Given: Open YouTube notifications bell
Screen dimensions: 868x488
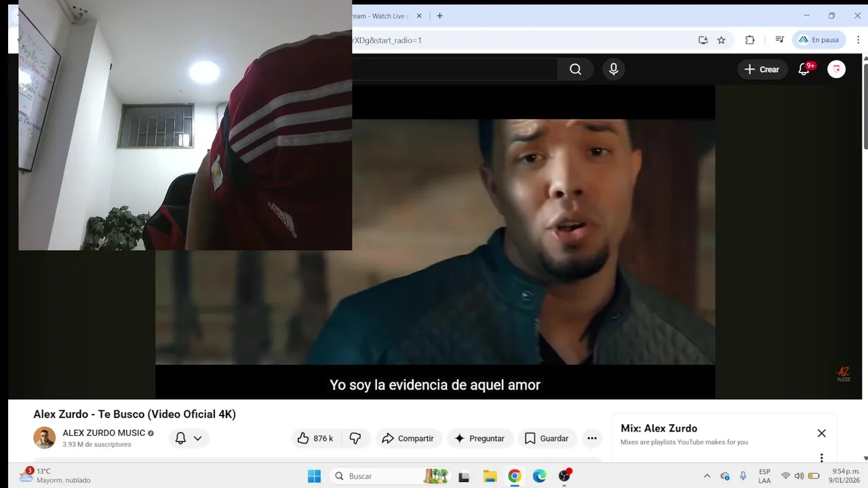Looking at the screenshot, I should (805, 69).
